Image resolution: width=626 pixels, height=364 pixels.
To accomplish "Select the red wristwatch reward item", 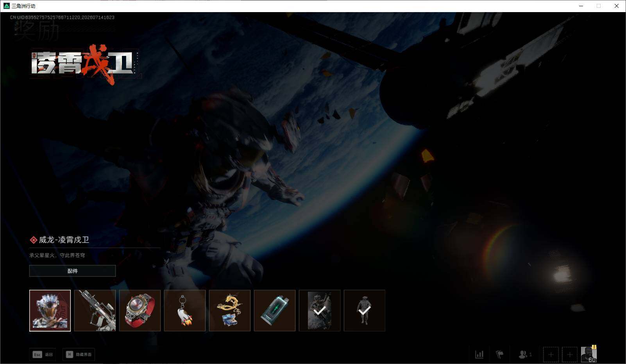I will coord(140,310).
